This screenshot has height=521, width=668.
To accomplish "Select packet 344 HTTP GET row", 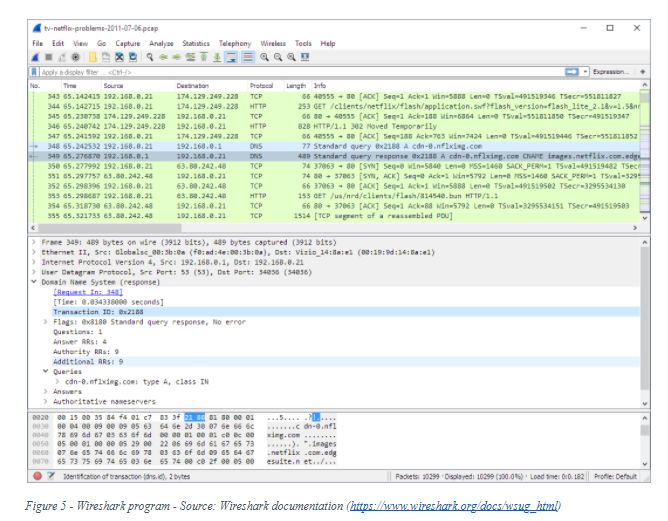I will [334, 107].
